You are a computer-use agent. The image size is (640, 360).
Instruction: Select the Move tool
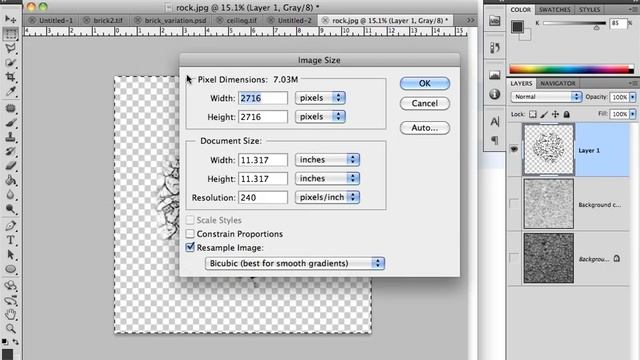pyautogui.click(x=10, y=19)
